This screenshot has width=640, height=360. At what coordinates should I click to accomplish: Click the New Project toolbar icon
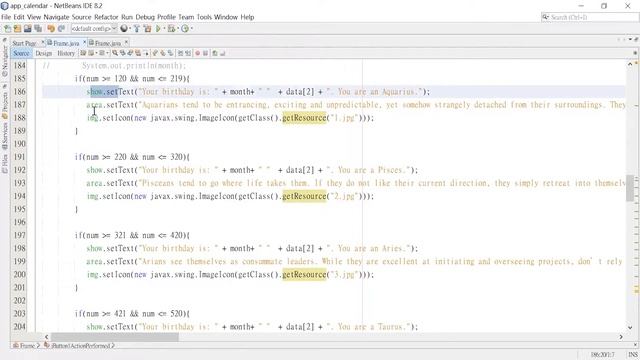tap(18, 29)
